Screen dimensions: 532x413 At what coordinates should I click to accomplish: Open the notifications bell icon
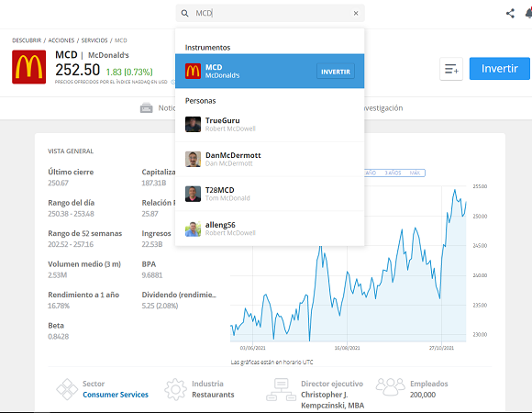coord(528,14)
